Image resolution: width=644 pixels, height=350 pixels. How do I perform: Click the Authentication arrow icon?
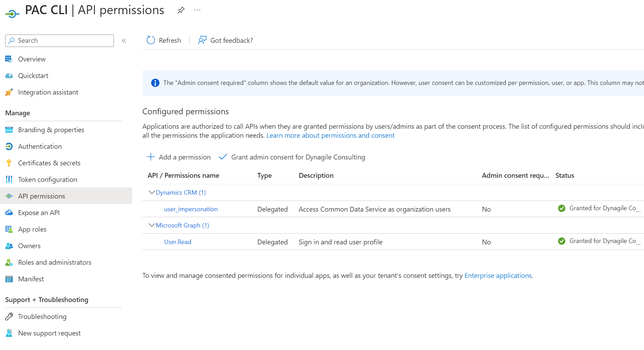coord(9,146)
